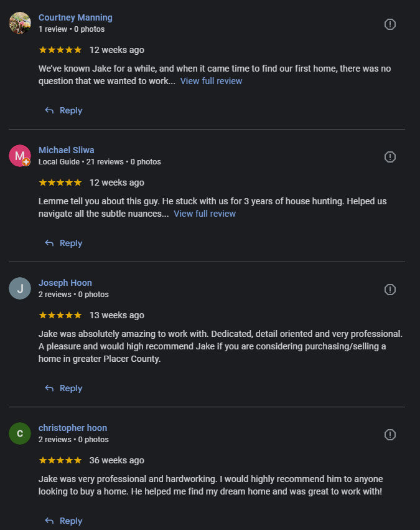Visit Joseph Hoon's profile name link
Screen dimensions: 420x530
coord(65,283)
